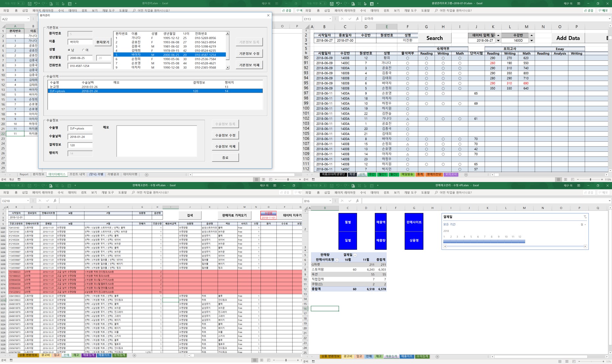Screen dimensions: 612x364
Task: Toggle AutoSave in the I3218 workbook title bar
Action: click(21, 186)
